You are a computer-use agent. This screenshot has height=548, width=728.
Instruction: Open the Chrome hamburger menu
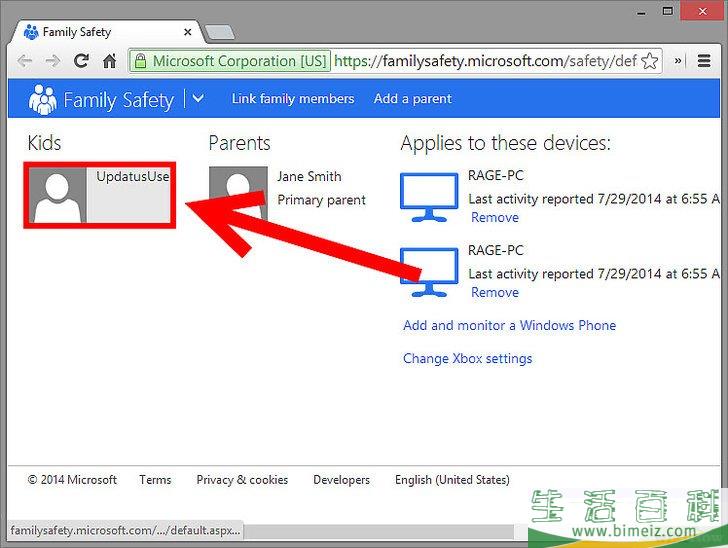point(704,61)
